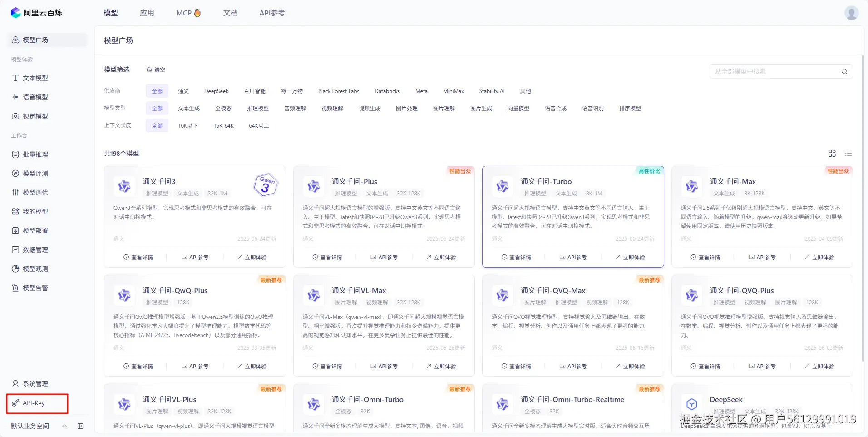The image size is (868, 437).
Task: Filter model type by 图片生成
Action: (481, 109)
